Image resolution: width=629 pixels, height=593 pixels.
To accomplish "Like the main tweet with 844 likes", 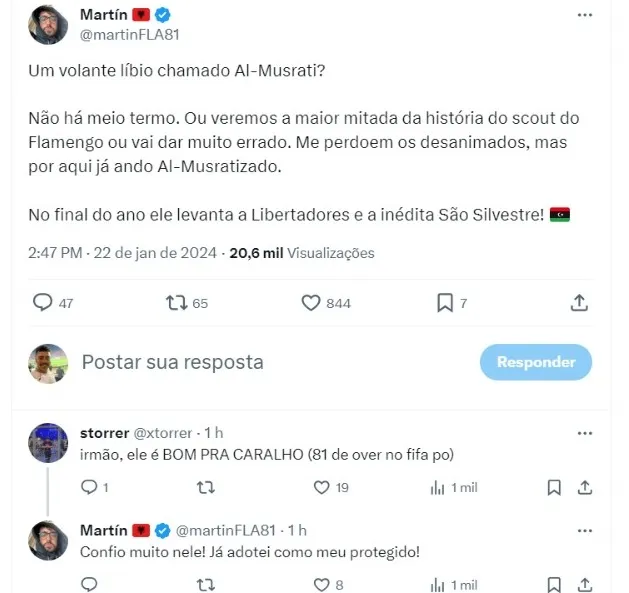I will 311,303.
